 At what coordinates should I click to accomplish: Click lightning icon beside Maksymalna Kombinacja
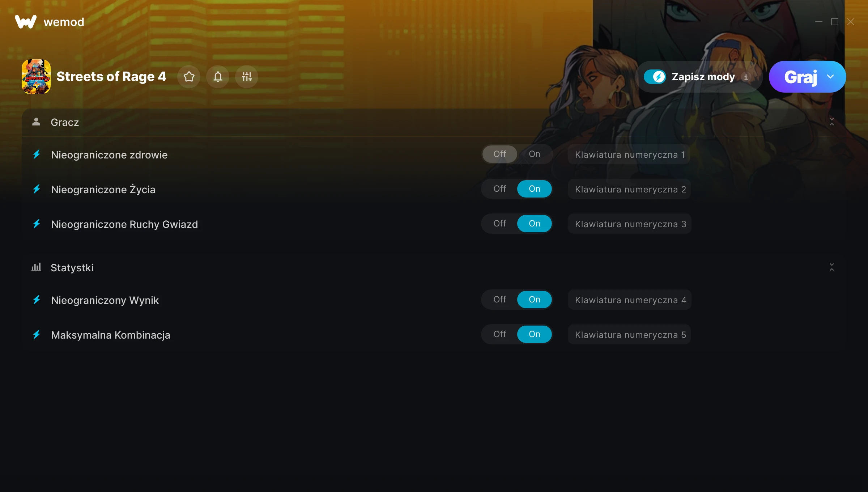tap(37, 335)
